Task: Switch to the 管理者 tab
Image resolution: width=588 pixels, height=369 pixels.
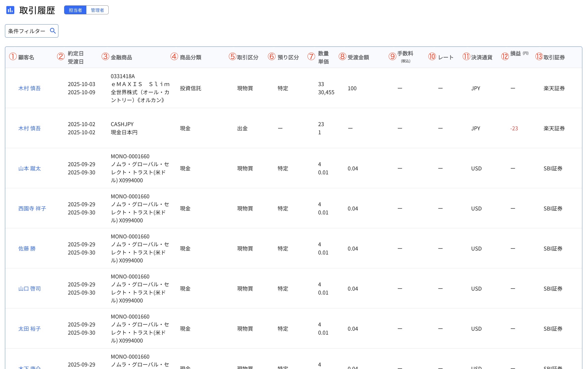Action: 98,10
